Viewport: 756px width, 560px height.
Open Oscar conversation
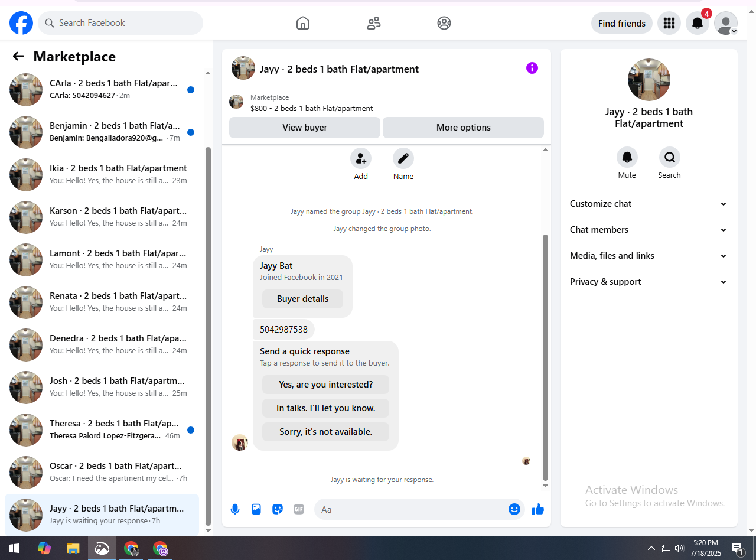(102, 473)
